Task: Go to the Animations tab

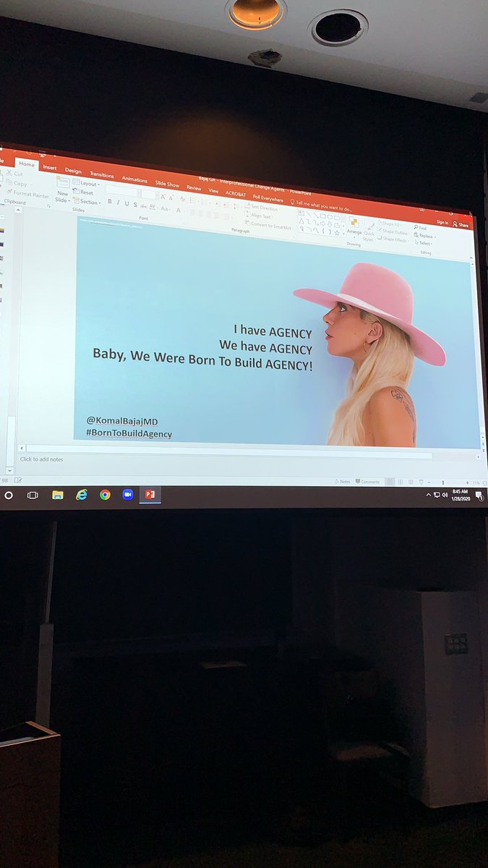Action: (134, 179)
